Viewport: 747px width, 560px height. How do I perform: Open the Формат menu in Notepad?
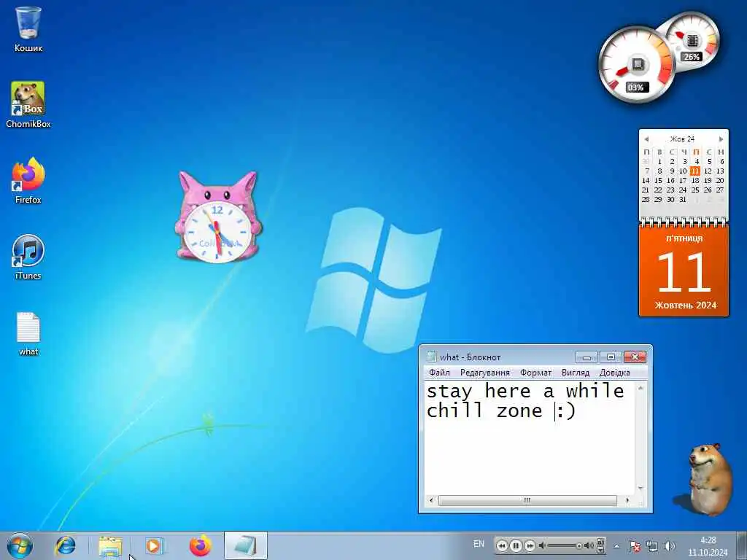pyautogui.click(x=536, y=373)
